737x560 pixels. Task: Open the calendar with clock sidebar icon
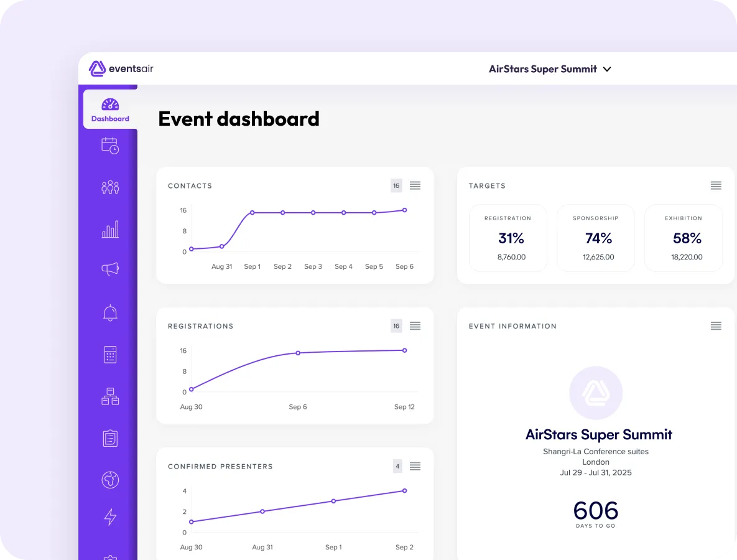(x=110, y=146)
